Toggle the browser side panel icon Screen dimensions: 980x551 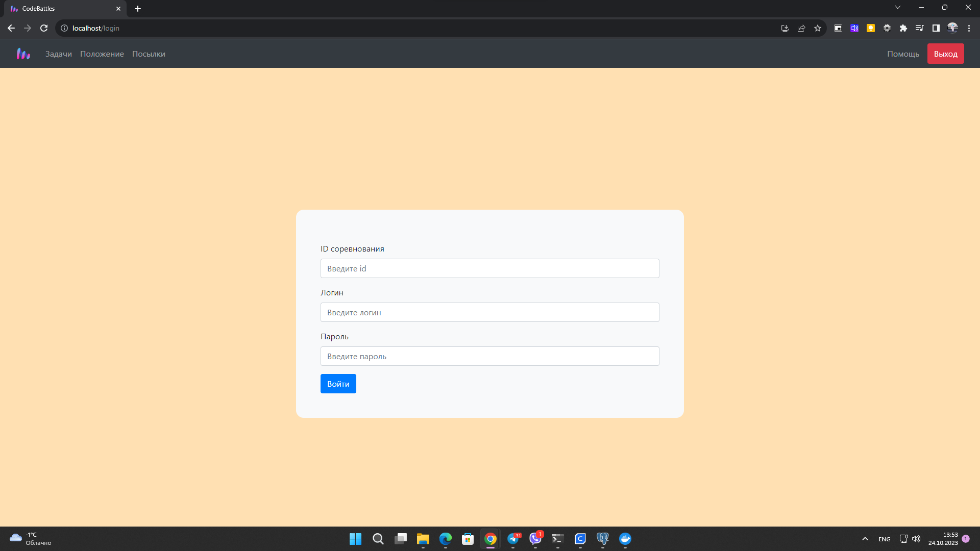click(x=936, y=28)
